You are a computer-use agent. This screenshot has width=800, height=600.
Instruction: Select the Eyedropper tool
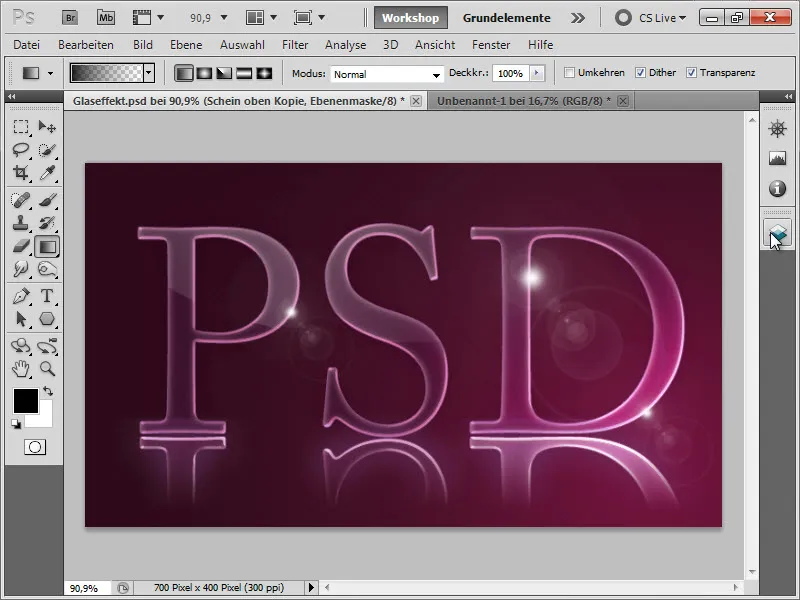pos(47,173)
